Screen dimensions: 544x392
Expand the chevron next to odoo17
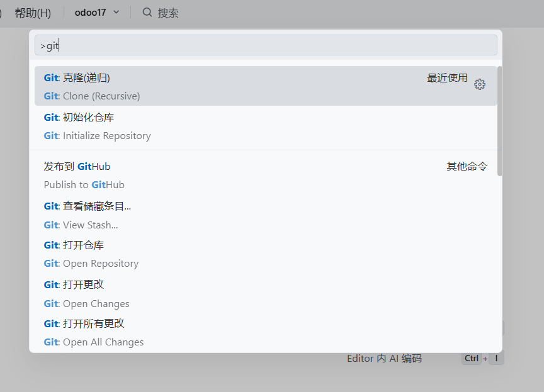pyautogui.click(x=116, y=13)
